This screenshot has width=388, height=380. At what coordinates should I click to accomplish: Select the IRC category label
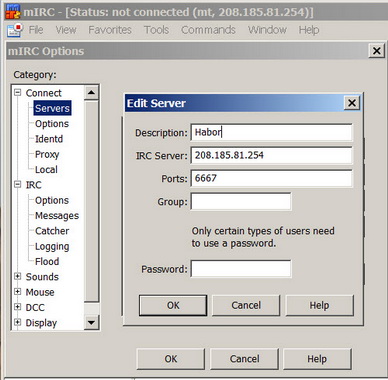(x=34, y=185)
